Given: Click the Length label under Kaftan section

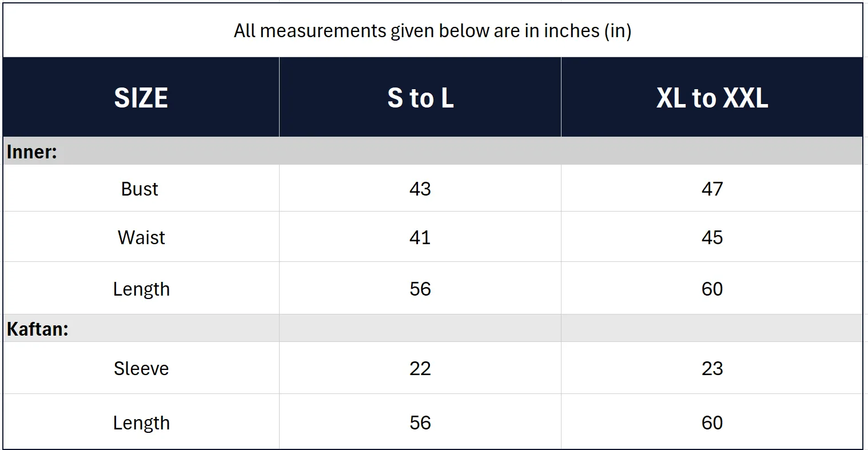Looking at the screenshot, I should (141, 423).
